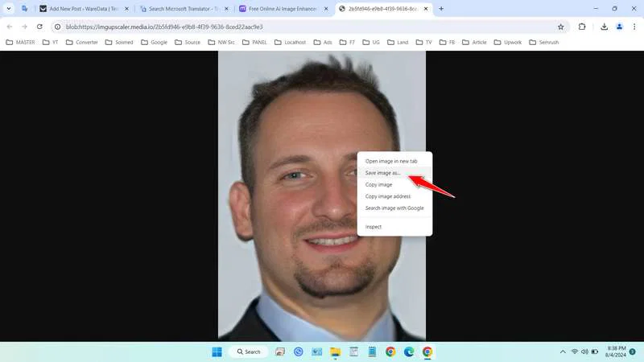Viewport: 644px width, 362px height.
Task: Open the Localhost bookmarks folder
Action: 291,43
